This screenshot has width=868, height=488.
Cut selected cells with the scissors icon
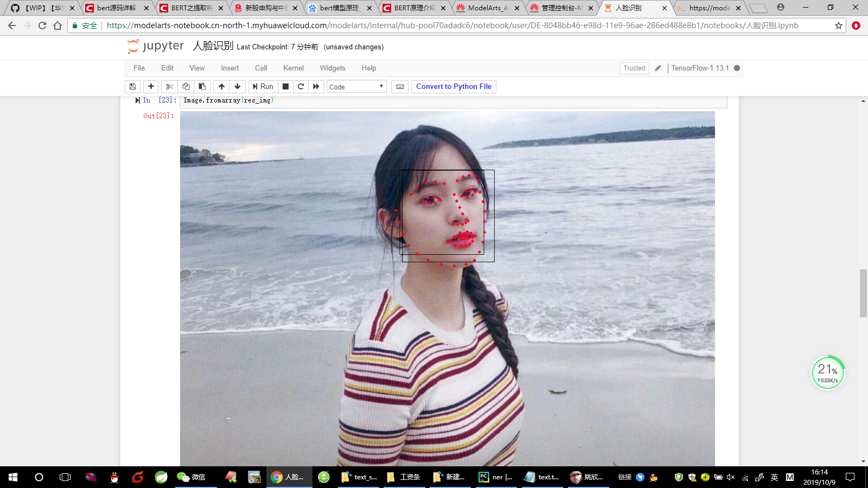pos(170,87)
